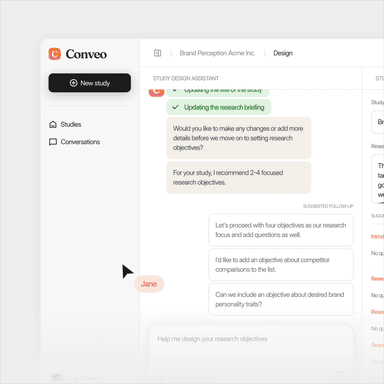Click the STUDY DESIGN ASSISTANT header
The width and height of the screenshot is (384, 384).
(186, 78)
